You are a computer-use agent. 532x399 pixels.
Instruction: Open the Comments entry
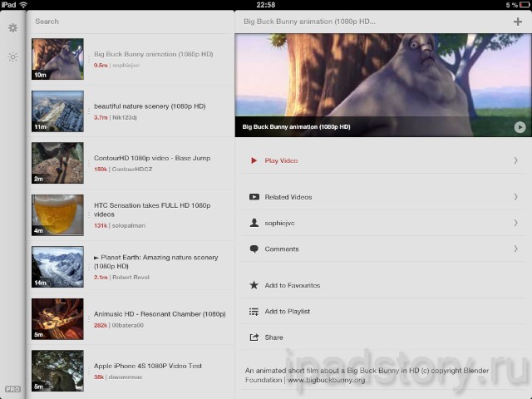click(383, 249)
